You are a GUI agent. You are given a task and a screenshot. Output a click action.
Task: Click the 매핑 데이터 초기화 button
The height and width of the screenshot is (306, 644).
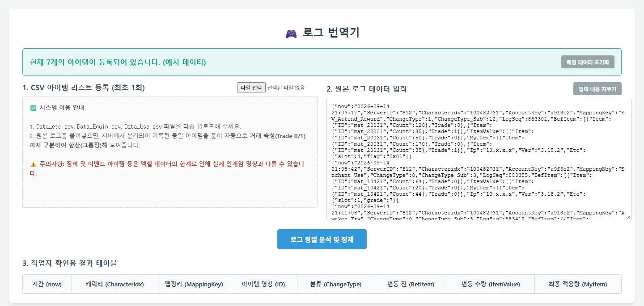pos(588,62)
